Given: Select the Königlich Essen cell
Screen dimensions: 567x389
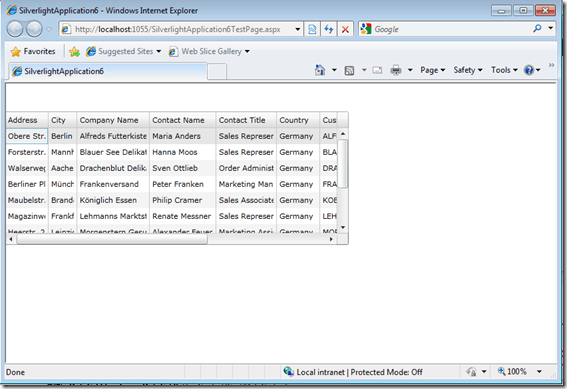Looking at the screenshot, I should pyautogui.click(x=113, y=200).
